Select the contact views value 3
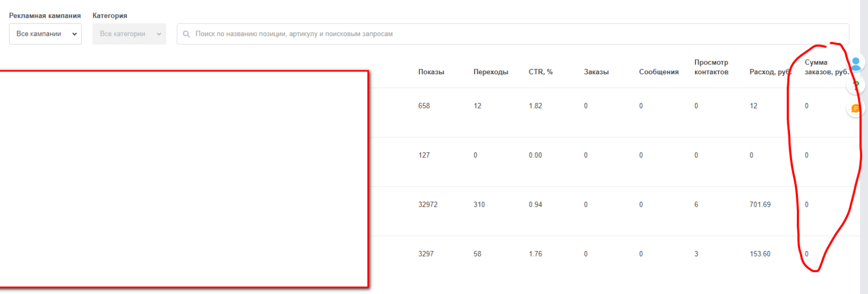The width and height of the screenshot is (868, 294). [x=697, y=254]
